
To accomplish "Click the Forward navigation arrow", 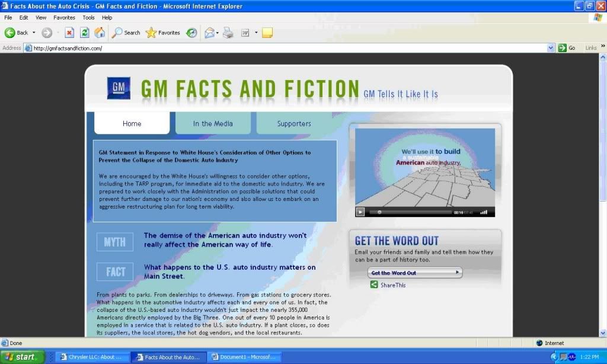I will point(47,33).
